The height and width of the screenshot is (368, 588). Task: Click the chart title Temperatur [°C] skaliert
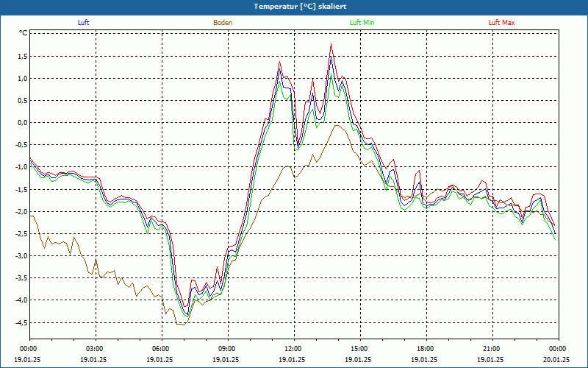tap(300, 7)
